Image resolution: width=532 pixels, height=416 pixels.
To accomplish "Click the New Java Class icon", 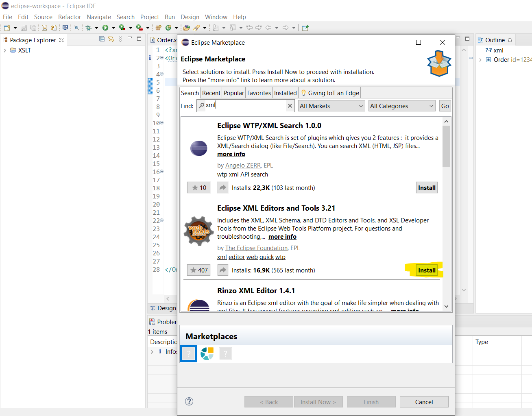I will (168, 28).
